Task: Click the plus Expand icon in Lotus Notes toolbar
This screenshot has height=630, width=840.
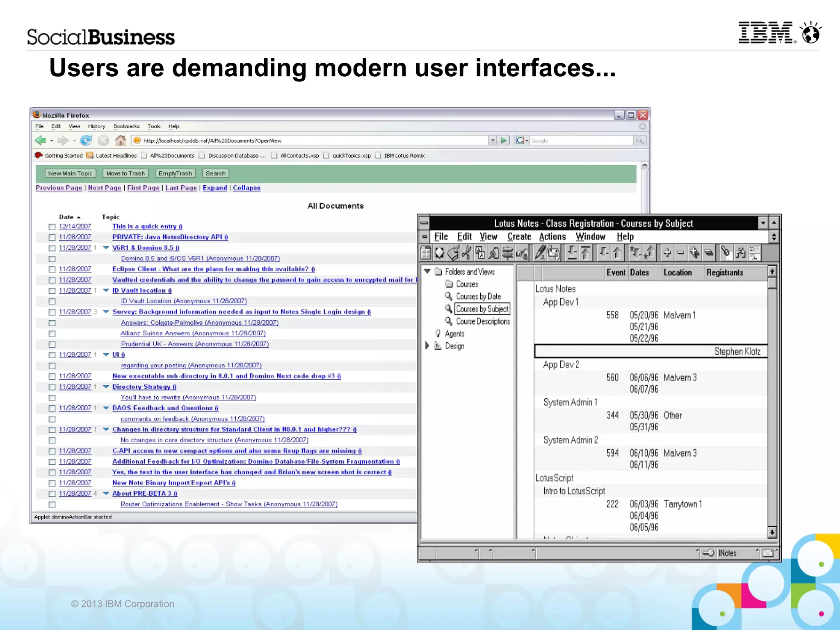Action: click(667, 253)
